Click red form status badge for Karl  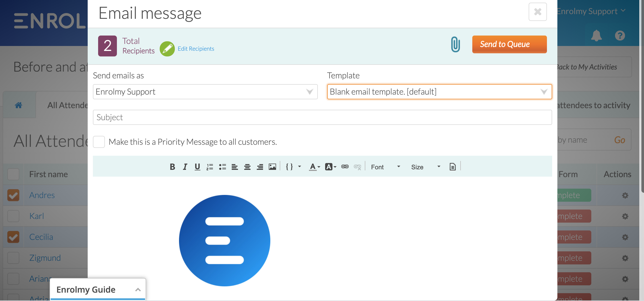pyautogui.click(x=574, y=216)
